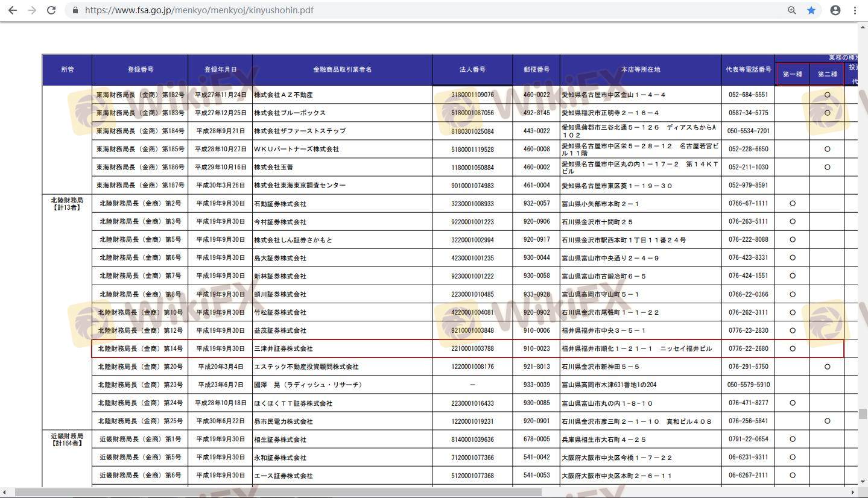Viewport: 868px width, 498px height.
Task: Click the browser forward arrow
Action: (x=32, y=10)
